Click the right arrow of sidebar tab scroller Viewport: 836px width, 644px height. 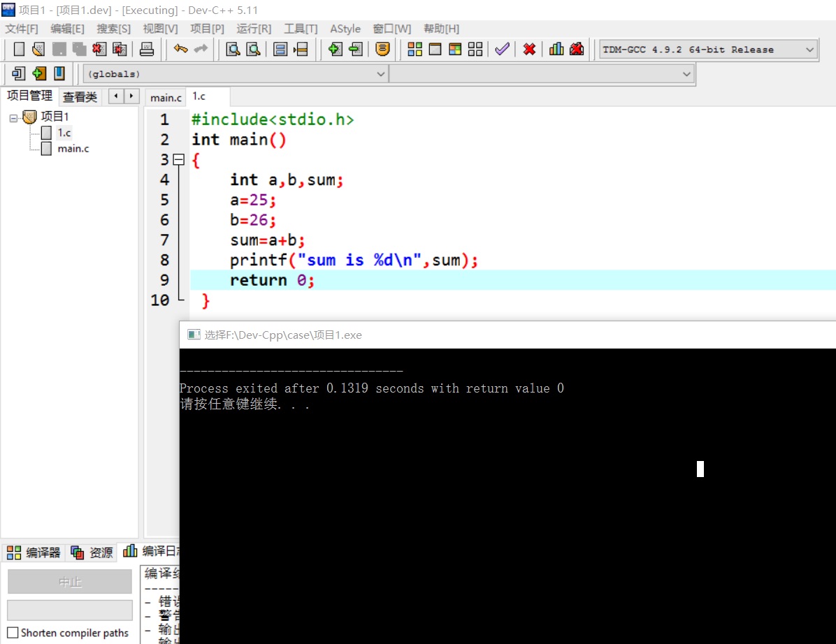pyautogui.click(x=131, y=96)
